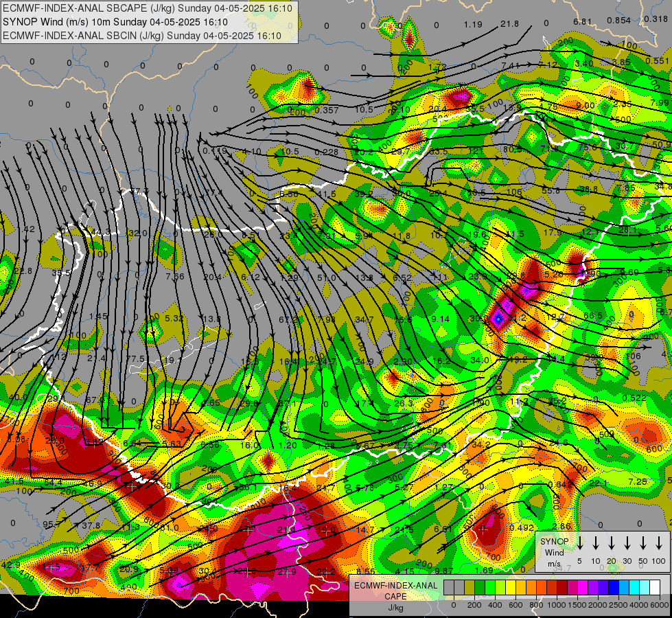Click the map value '7.41'

(510, 66)
